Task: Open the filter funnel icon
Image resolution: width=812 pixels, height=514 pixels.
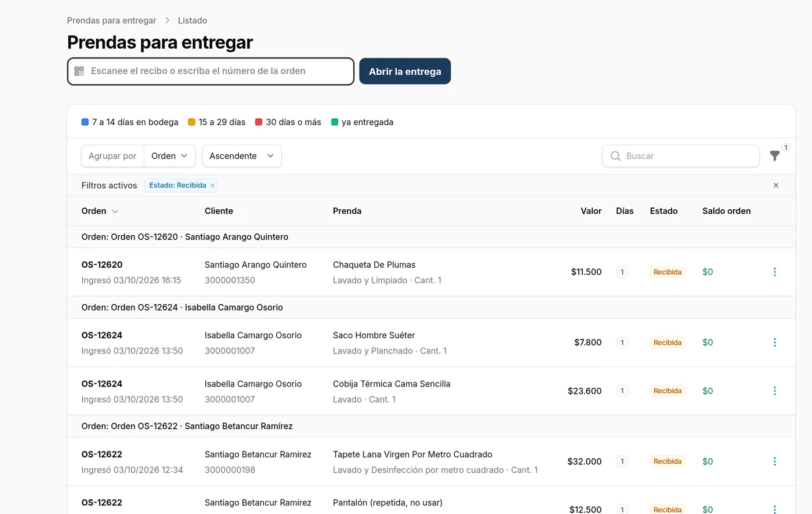Action: point(774,155)
